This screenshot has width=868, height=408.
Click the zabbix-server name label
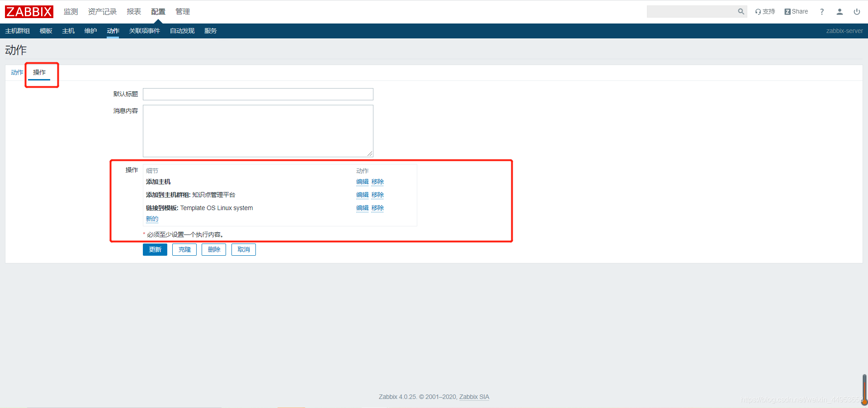[x=844, y=31]
